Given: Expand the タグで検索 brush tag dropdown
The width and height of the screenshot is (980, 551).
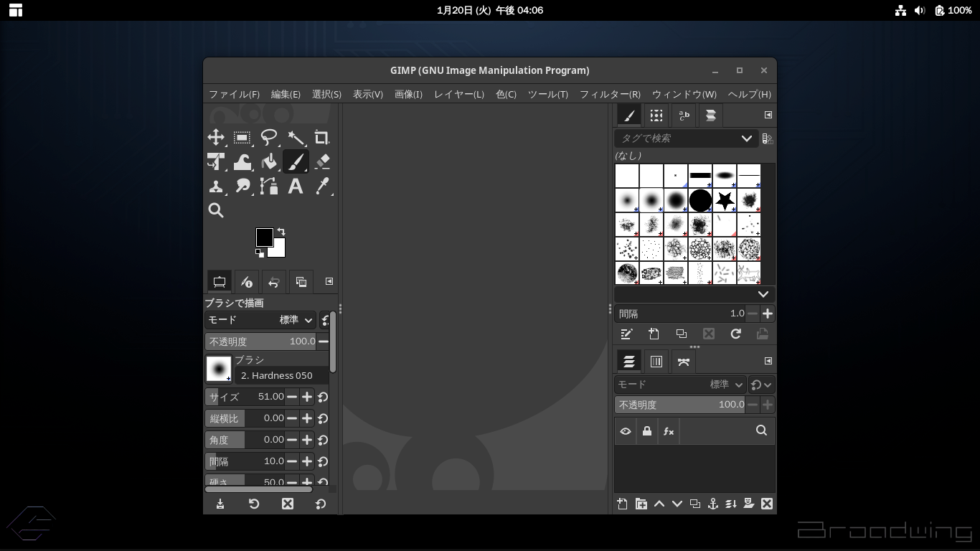Looking at the screenshot, I should pyautogui.click(x=746, y=138).
